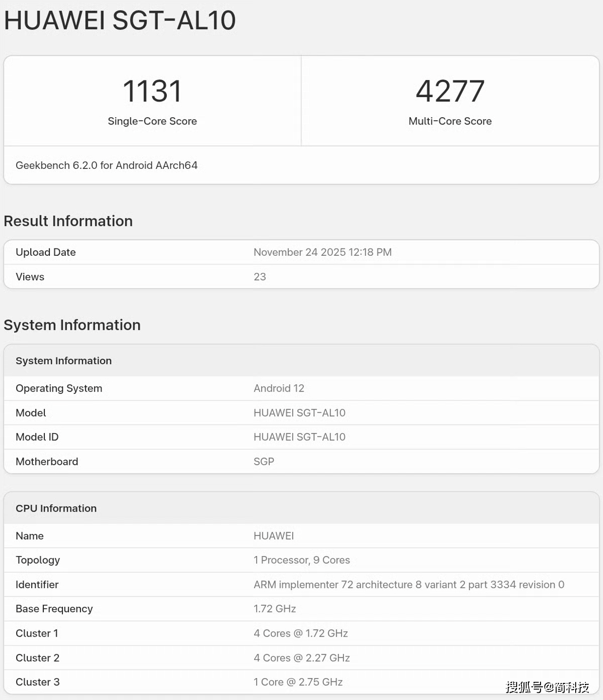Viewport: 603px width, 700px height.
Task: Select the multi-core score 4277
Action: pyautogui.click(x=450, y=91)
